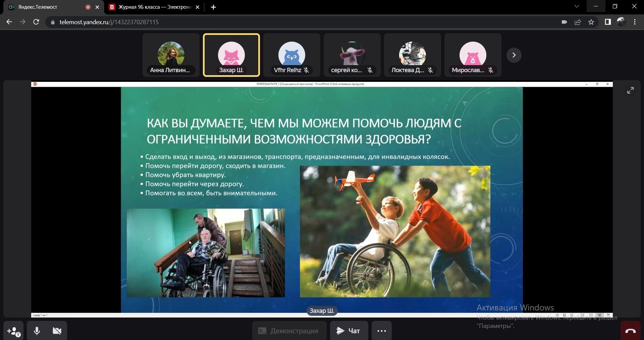Switch to the Яндекс.Телемост tab

[47, 7]
